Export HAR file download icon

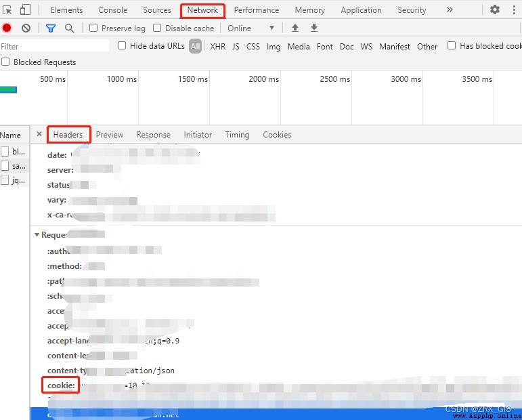click(x=314, y=28)
